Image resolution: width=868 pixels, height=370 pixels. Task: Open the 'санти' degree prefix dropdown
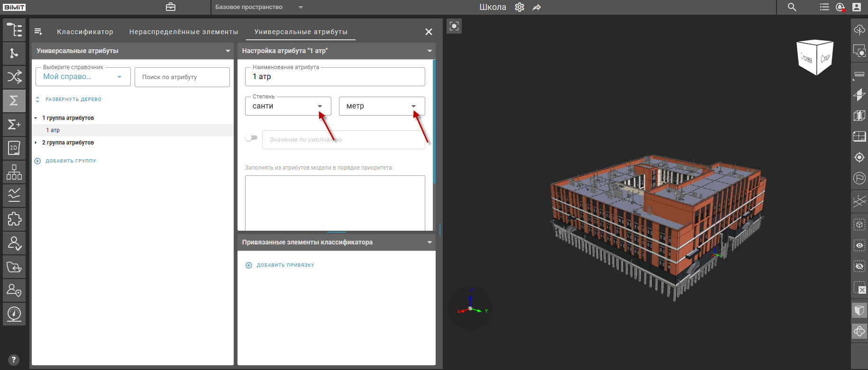point(288,106)
